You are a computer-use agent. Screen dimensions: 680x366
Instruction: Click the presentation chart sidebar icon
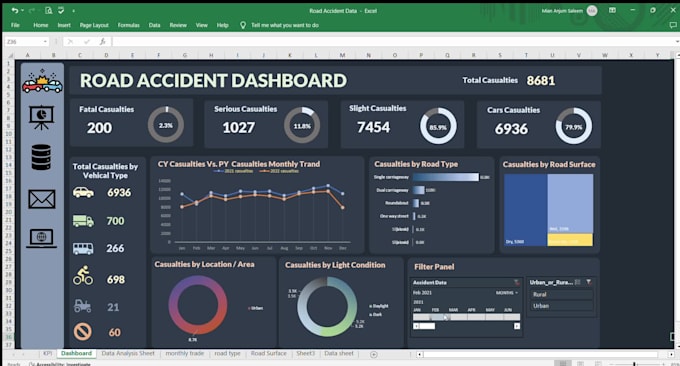[41, 117]
